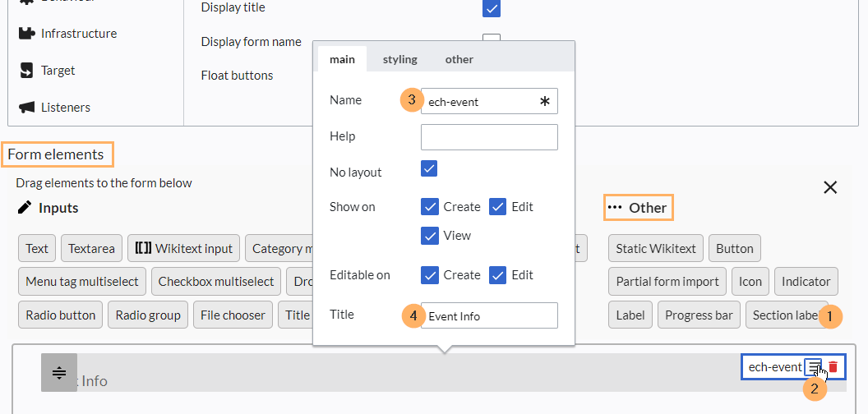Click the Float buttons label
This screenshot has width=868, height=414.
tap(237, 76)
